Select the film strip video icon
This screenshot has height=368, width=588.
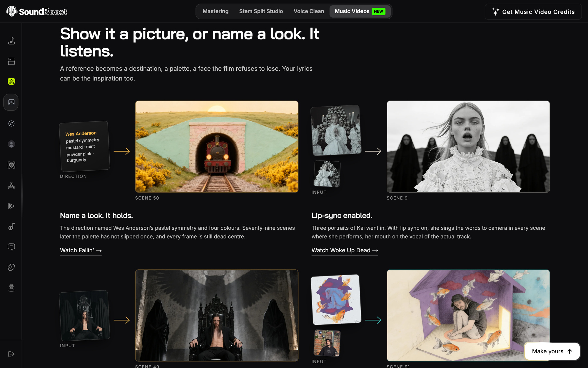pyautogui.click(x=11, y=102)
